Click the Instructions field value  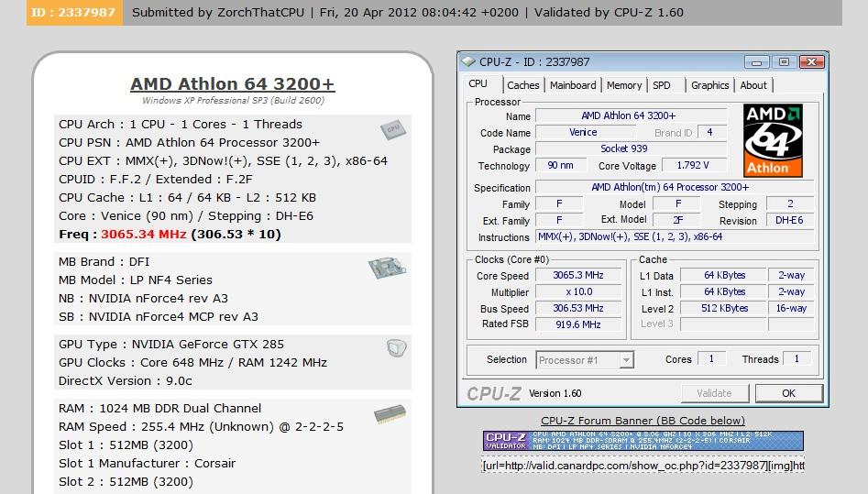point(675,236)
